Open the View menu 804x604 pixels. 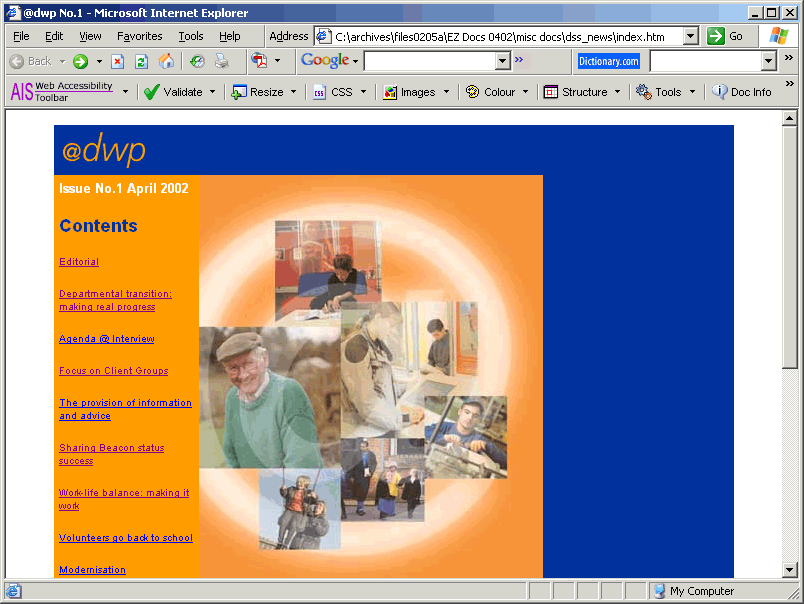pos(90,36)
